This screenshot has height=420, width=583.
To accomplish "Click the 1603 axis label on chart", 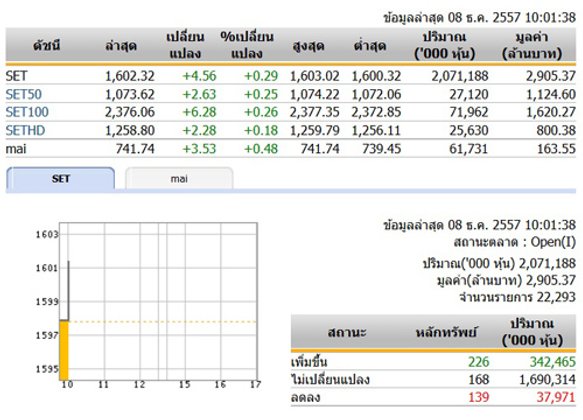I will pos(47,234).
